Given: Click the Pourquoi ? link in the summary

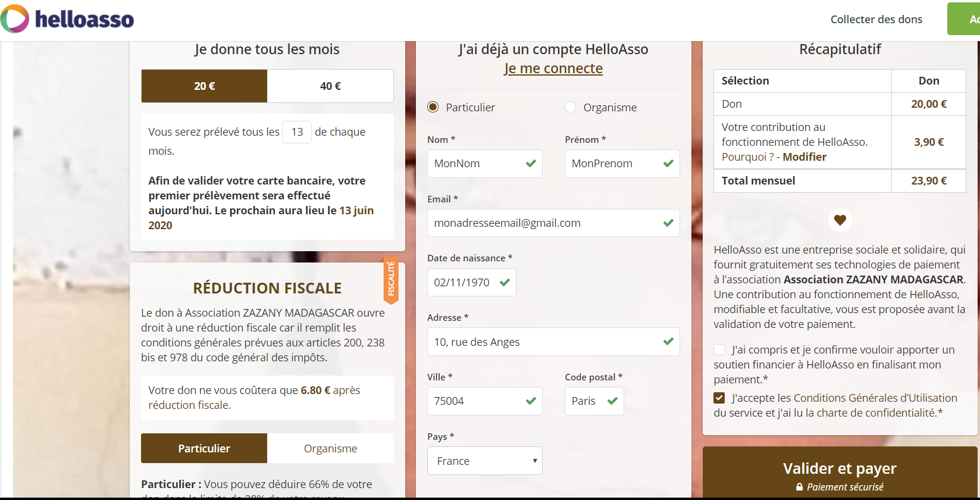Looking at the screenshot, I should tap(748, 157).
